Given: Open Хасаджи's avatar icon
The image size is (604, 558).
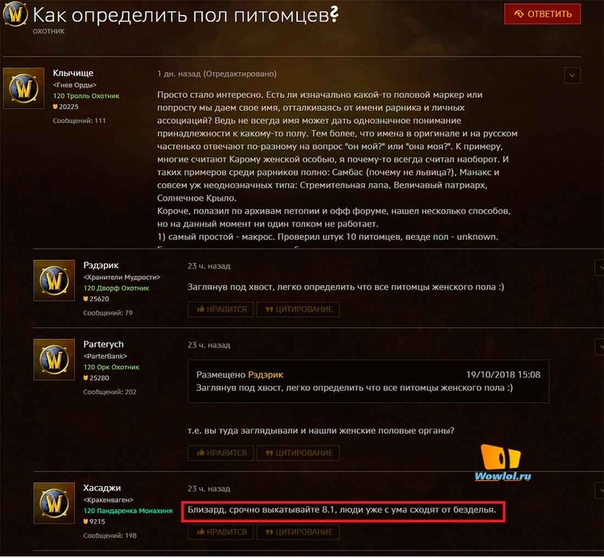Looking at the screenshot, I should point(54,503).
